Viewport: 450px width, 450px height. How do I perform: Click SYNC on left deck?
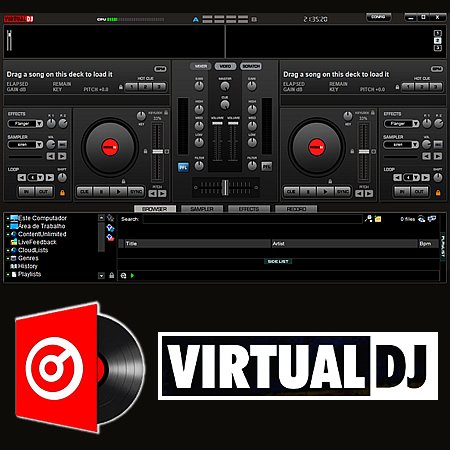(x=136, y=192)
